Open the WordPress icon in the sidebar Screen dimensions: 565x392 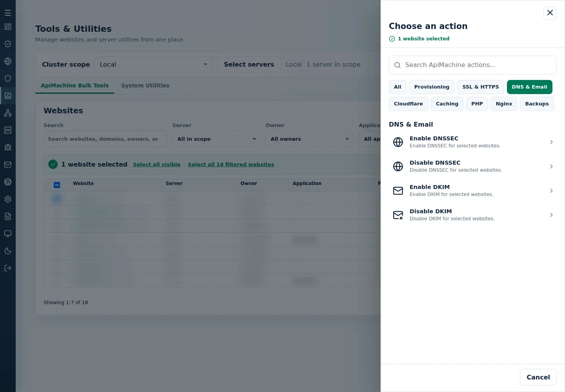(x=8, y=182)
